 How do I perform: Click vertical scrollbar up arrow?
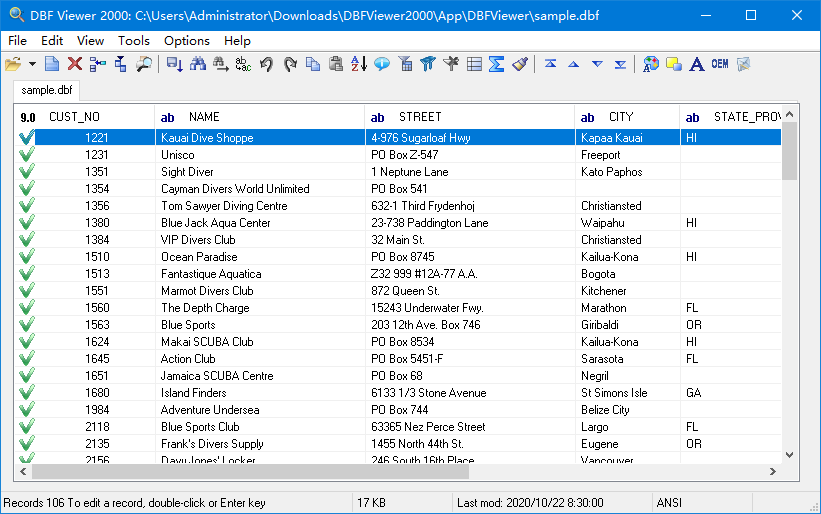[790, 114]
